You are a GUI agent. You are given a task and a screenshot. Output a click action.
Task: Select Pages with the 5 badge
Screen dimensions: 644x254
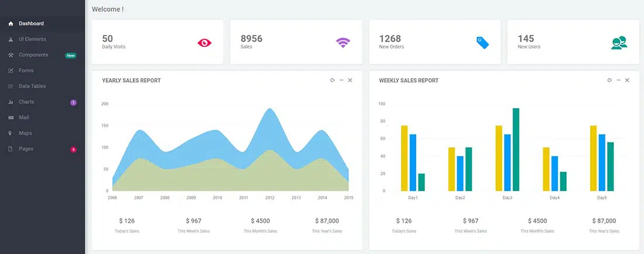[x=26, y=149]
